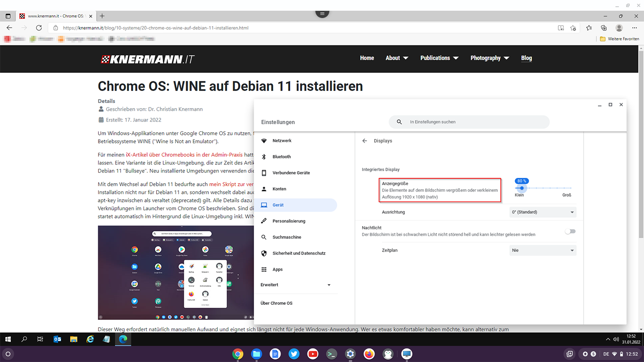Select Personalisierung in the settings sidebar
The height and width of the screenshot is (362, 644).
(296, 221)
